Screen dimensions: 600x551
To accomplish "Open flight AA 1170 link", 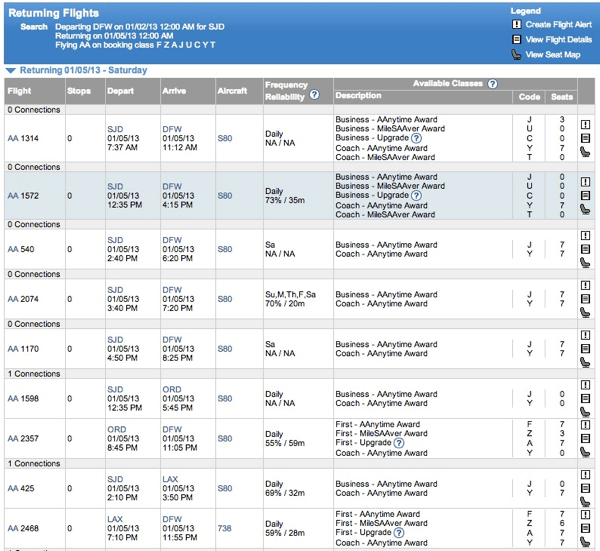I will (x=23, y=349).
